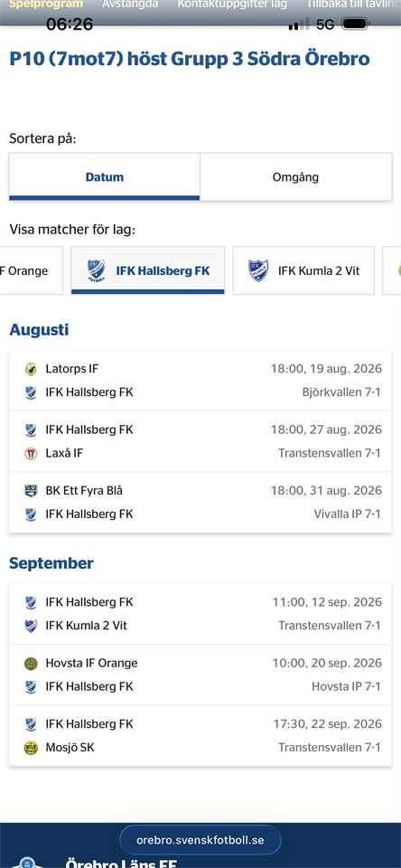Click the Laxå IF club crest icon
The image size is (401, 868).
click(31, 453)
